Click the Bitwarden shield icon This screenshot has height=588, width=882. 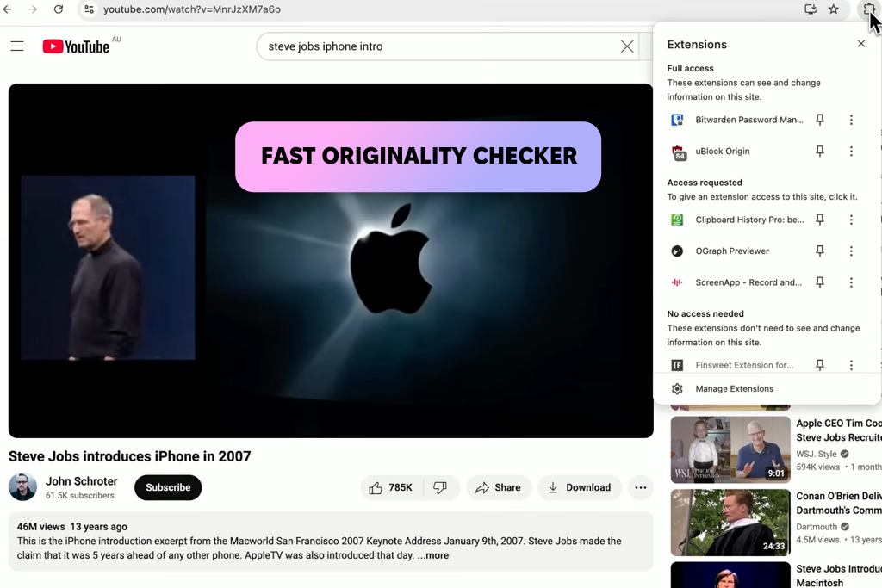click(677, 120)
